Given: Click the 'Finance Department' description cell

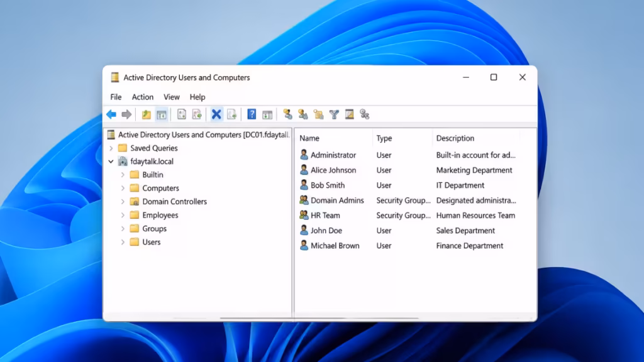Looking at the screenshot, I should pos(469,246).
